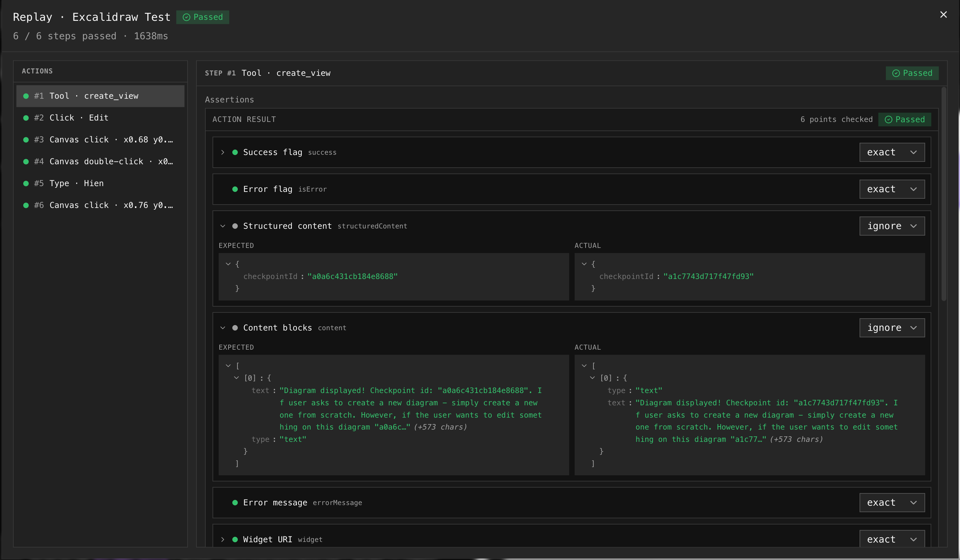Image resolution: width=960 pixels, height=560 pixels.
Task: Click green status dot beside Error message
Action: 235,503
